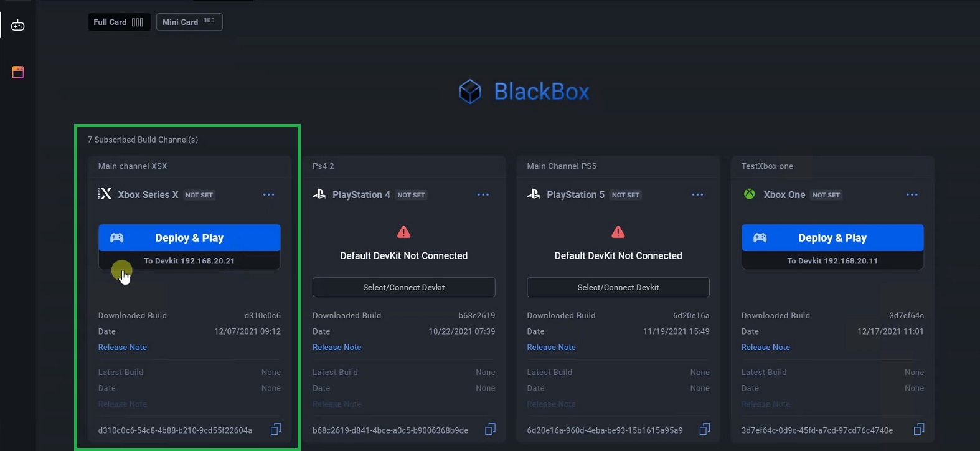The height and width of the screenshot is (451, 980).
Task: Click downloaded build hash 6d20e16a
Action: tap(691, 316)
